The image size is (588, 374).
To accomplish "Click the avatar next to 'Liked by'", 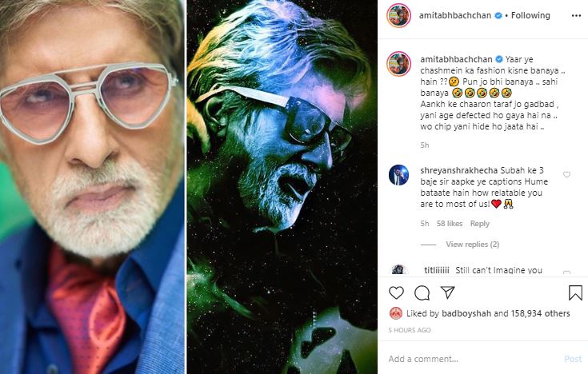I will pos(395,313).
